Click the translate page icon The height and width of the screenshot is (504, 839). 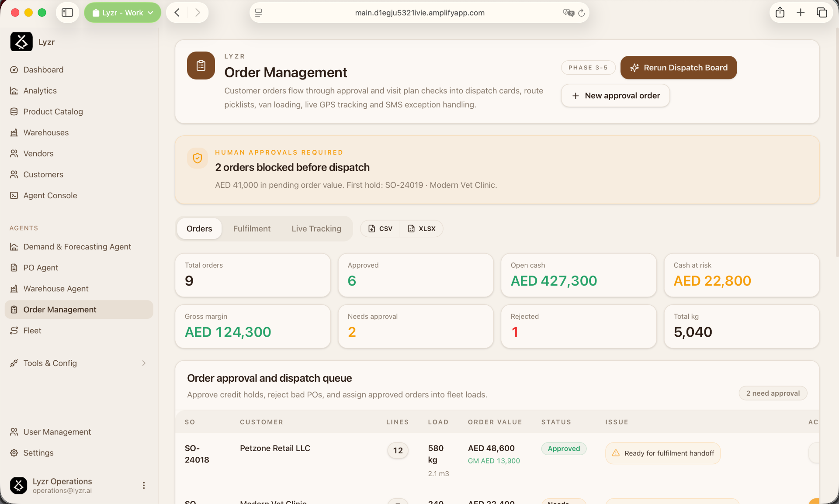(x=569, y=13)
